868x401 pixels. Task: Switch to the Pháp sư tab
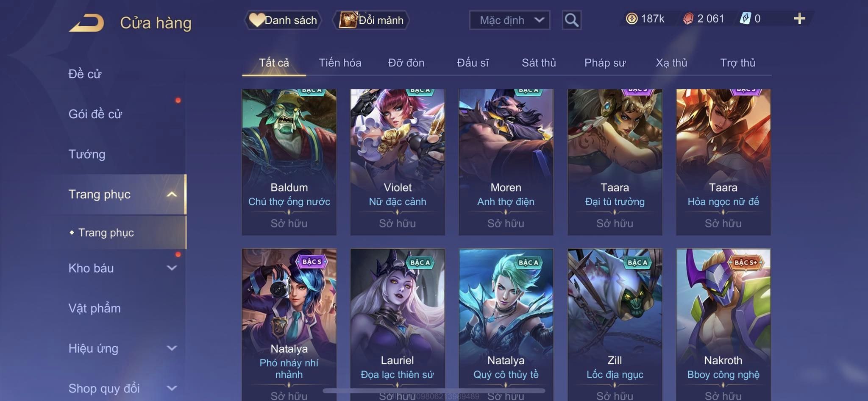coord(605,63)
